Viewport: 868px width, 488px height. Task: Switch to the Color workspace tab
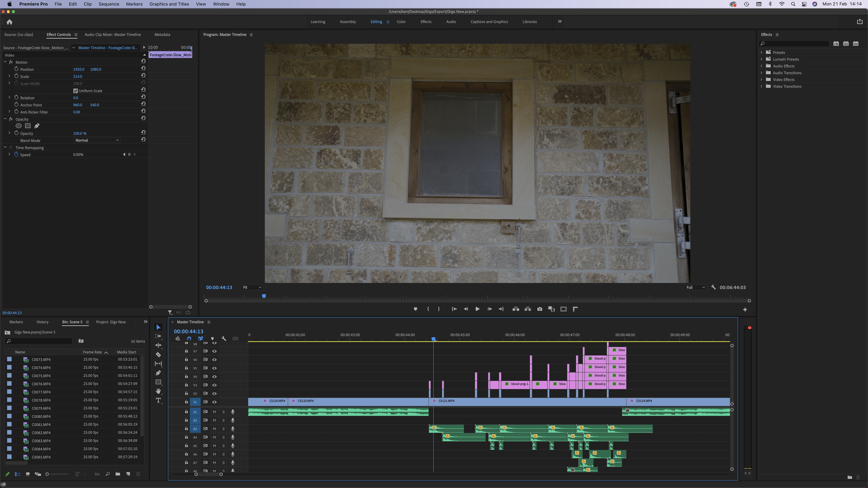(401, 22)
